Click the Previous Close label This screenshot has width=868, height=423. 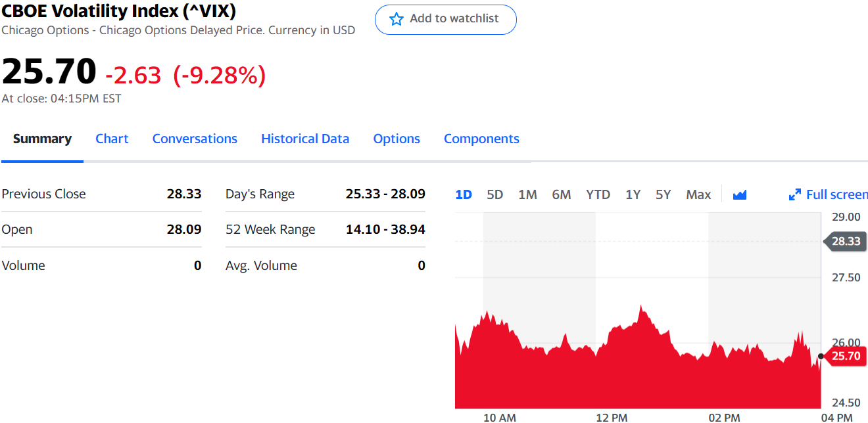[x=43, y=194]
